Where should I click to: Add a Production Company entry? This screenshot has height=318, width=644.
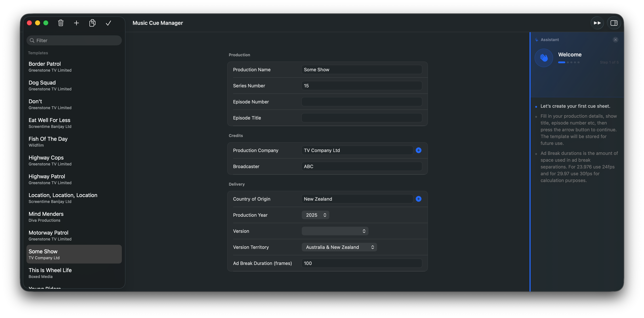coord(419,150)
